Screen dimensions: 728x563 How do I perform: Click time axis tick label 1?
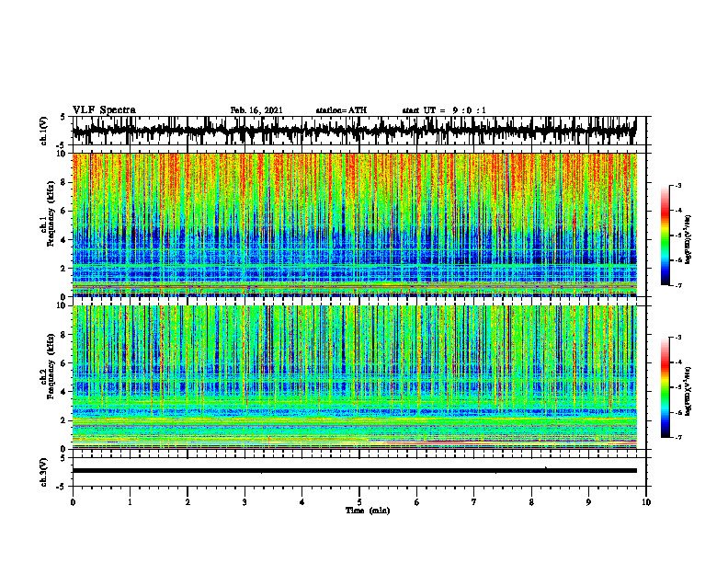point(130,502)
